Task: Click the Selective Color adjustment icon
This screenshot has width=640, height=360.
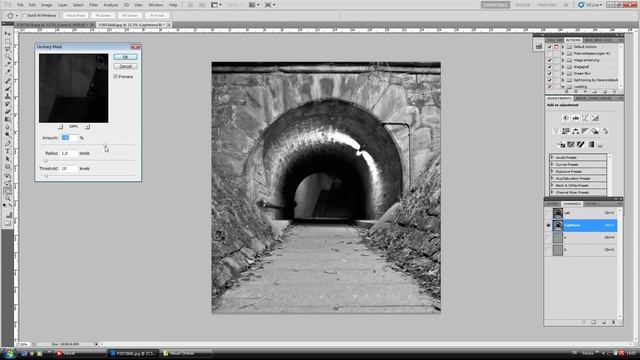Action: pyautogui.click(x=600, y=144)
